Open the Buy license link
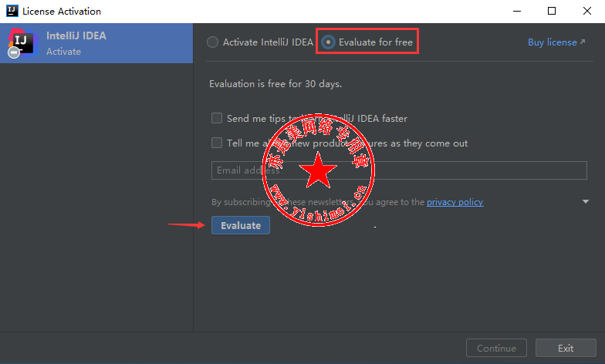 [552, 42]
